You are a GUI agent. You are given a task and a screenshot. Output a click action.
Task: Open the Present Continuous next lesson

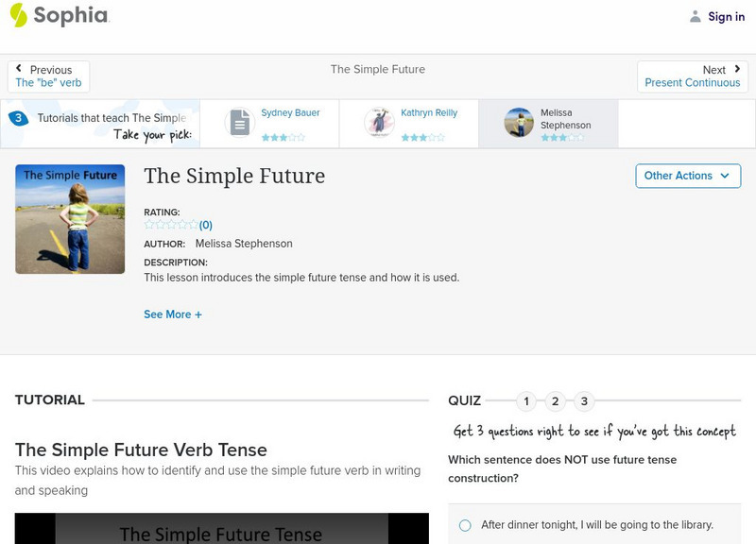click(692, 83)
